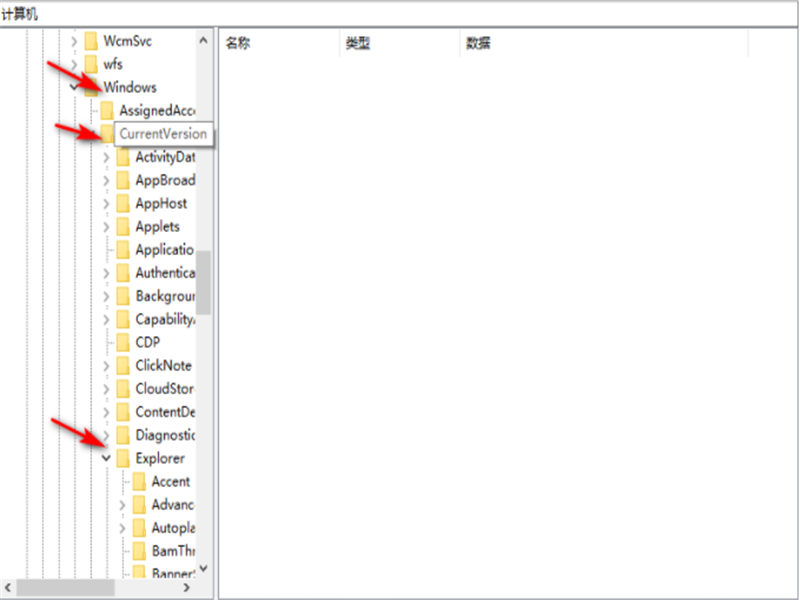Select the WcmSvc registry key folder icon
800x600 pixels.
(90, 41)
